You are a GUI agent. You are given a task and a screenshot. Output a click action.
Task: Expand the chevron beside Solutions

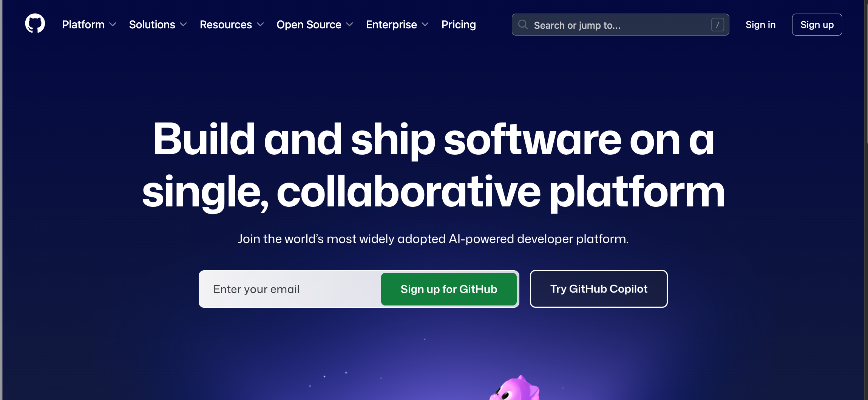(184, 25)
